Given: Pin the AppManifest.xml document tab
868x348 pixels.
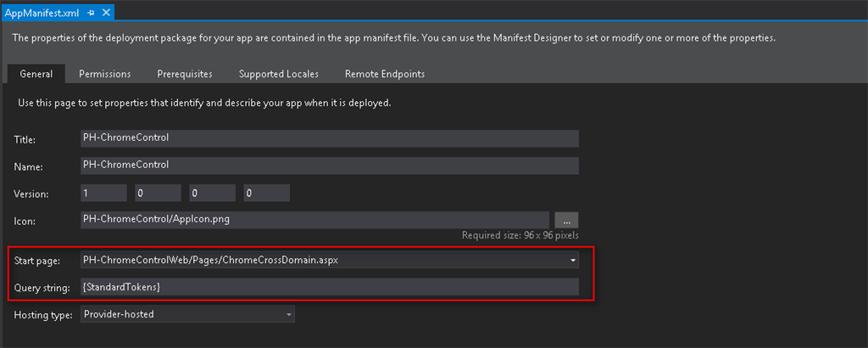Looking at the screenshot, I should 91,14.
